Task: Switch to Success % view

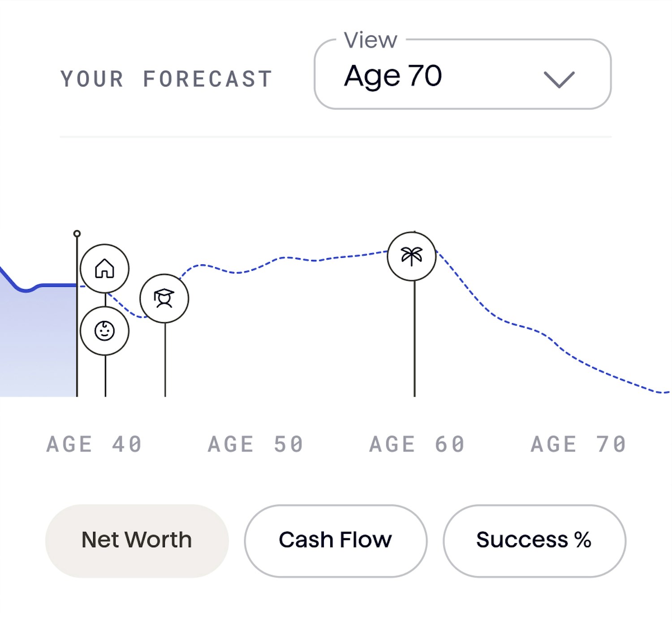Action: coord(534,541)
